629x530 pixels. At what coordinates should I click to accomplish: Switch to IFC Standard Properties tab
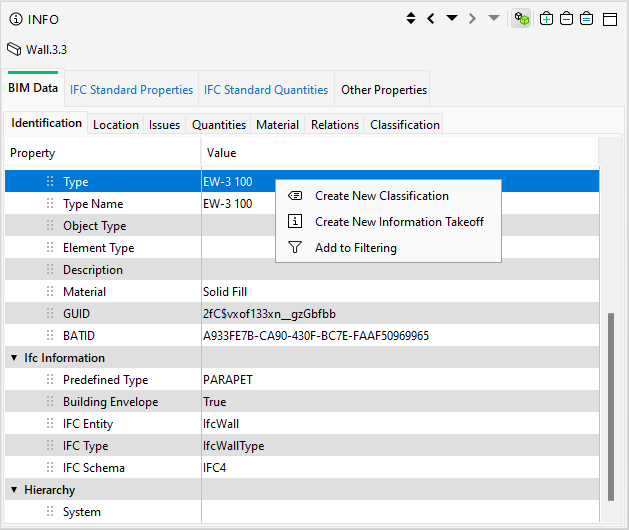point(131,89)
